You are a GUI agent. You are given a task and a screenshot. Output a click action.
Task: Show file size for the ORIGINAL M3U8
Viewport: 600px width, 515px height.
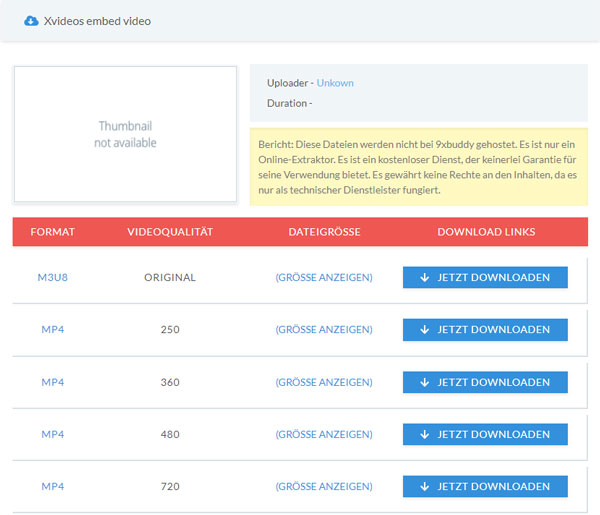click(x=323, y=277)
